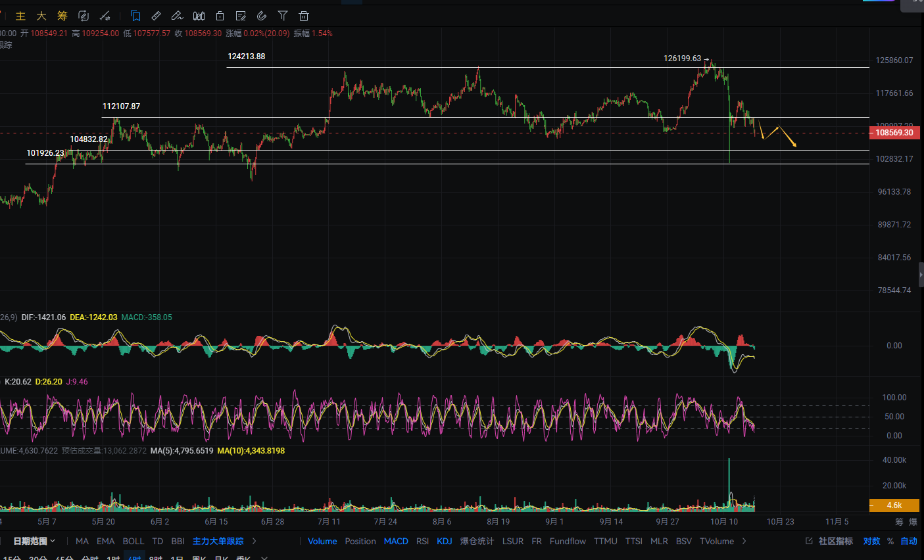Toggle the KDJ indicator off
Screen dimensions: 924x560
[x=445, y=541]
